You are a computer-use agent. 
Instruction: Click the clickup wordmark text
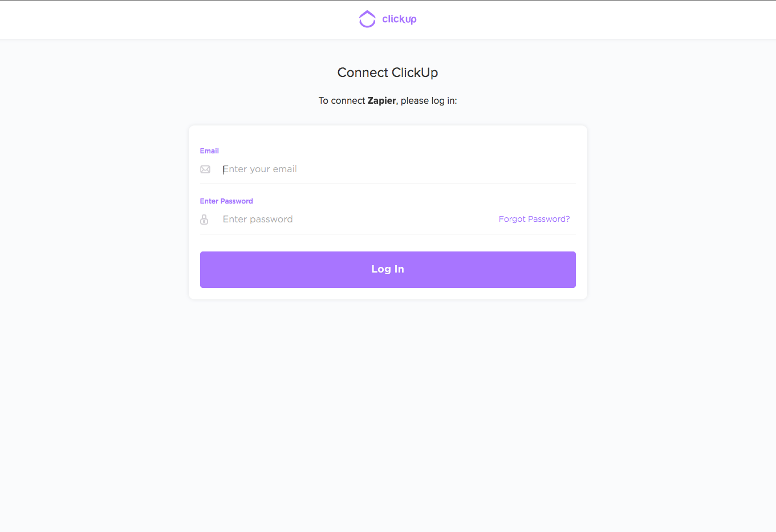point(399,19)
